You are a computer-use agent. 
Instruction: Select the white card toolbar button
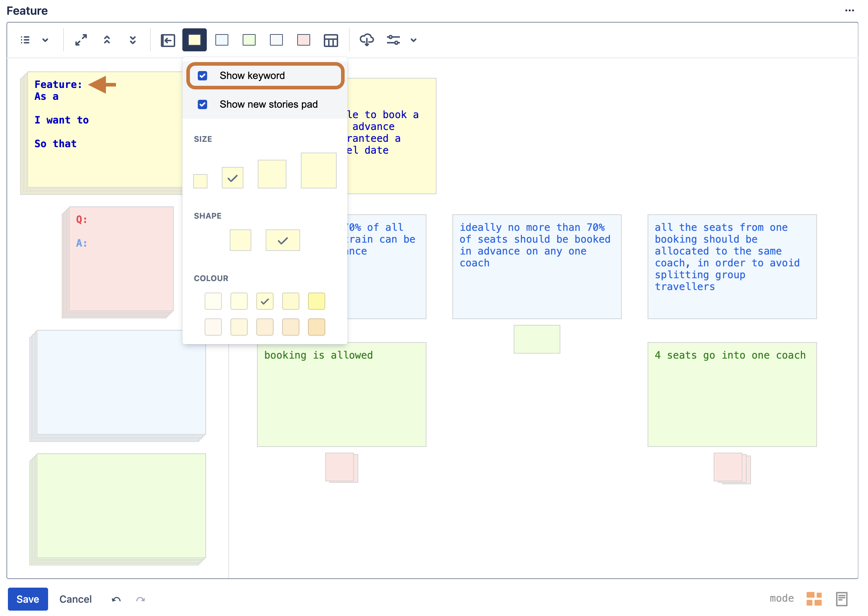tap(276, 40)
